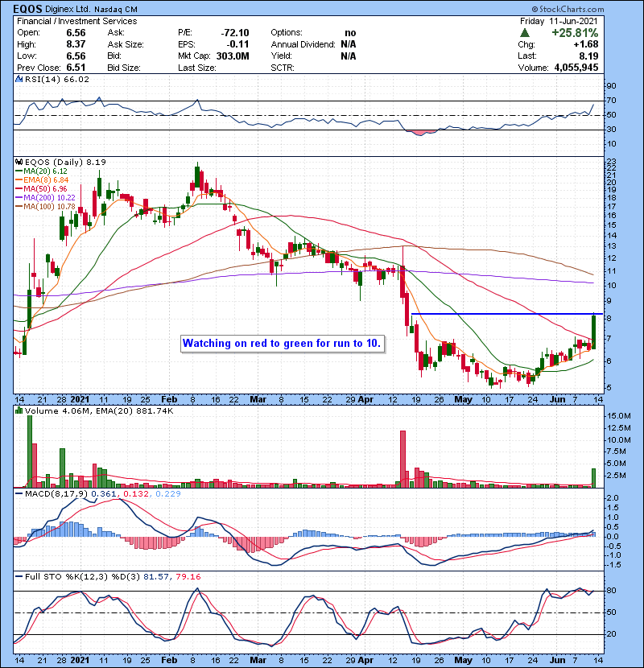Click the Prev Close value 6.51
This screenshot has width=644, height=668.
(x=76, y=68)
